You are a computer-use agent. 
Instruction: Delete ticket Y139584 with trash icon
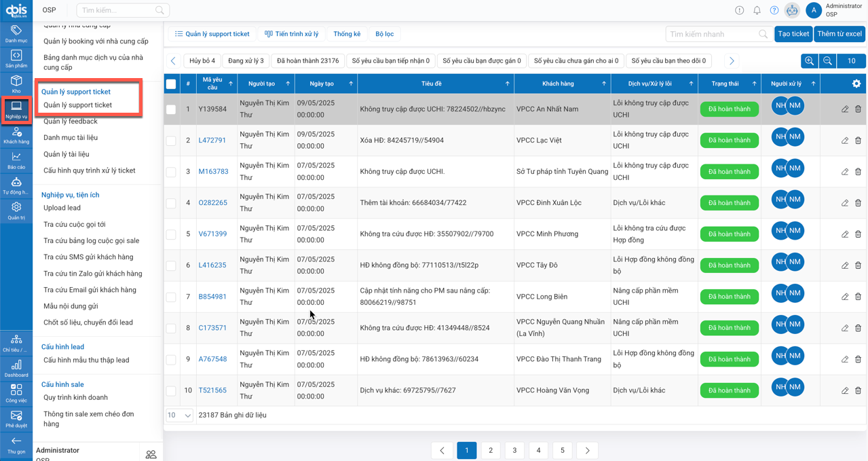[858, 109]
